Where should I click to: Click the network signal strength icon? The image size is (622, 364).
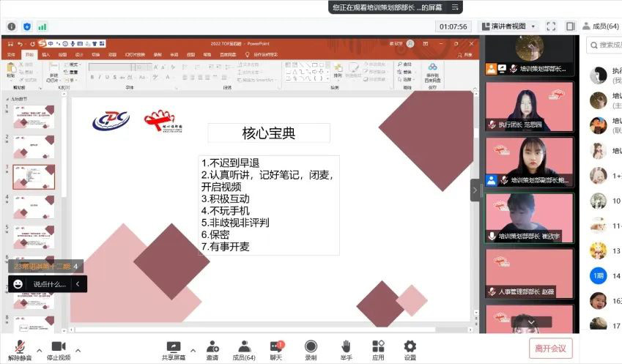tap(42, 26)
